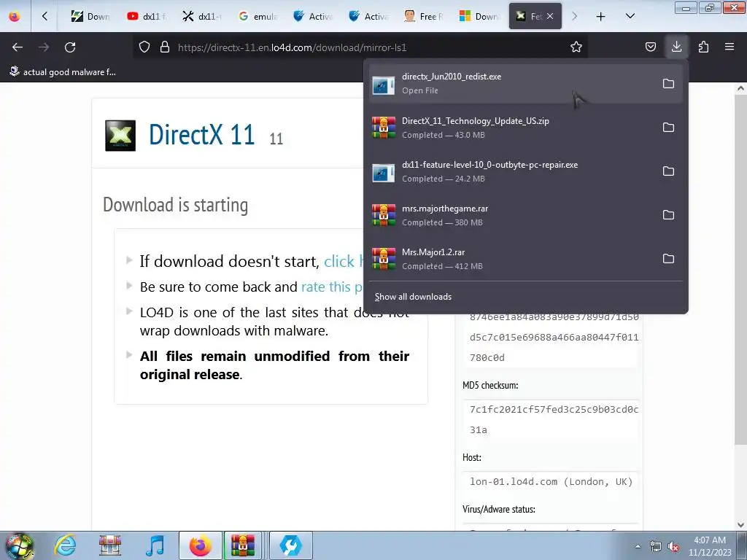Show Mrs.Major1.2.rar in folder
This screenshot has width=747, height=560.
668,259
